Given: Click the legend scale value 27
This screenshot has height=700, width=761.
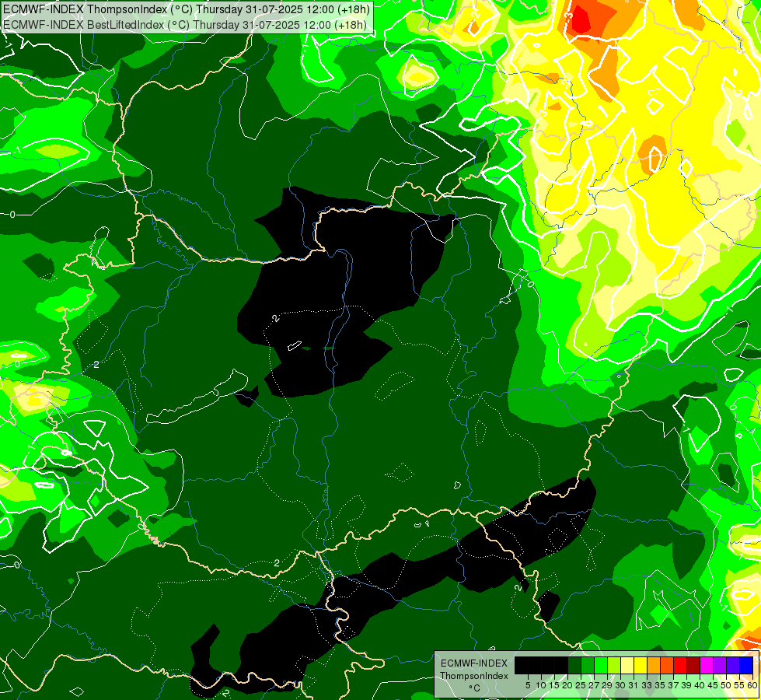Looking at the screenshot, I should [594, 685].
